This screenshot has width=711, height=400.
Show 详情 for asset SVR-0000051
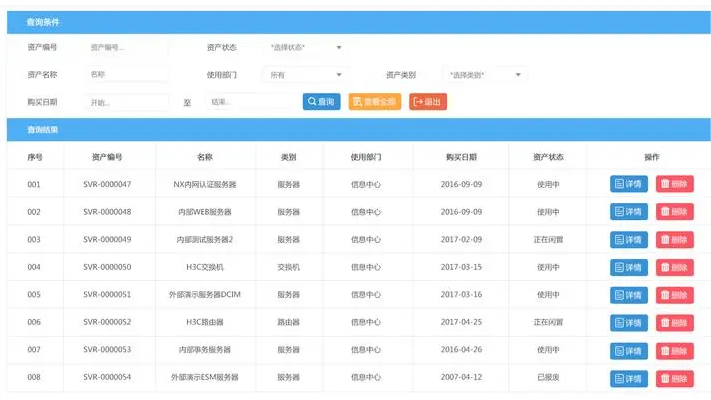point(629,295)
